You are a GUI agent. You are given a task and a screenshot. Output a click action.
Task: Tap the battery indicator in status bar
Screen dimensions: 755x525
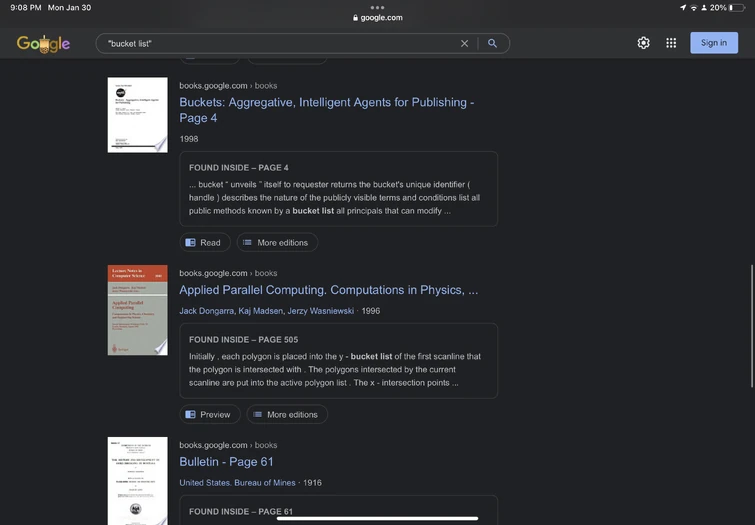(737, 8)
